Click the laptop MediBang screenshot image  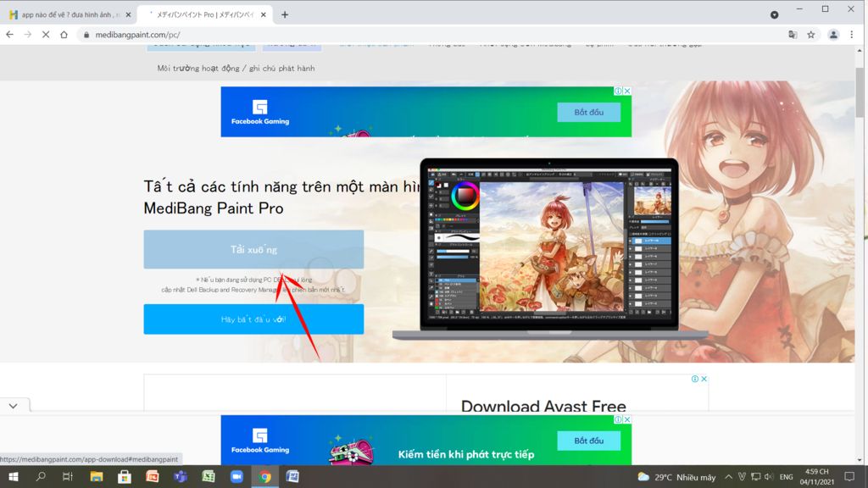[550, 249]
